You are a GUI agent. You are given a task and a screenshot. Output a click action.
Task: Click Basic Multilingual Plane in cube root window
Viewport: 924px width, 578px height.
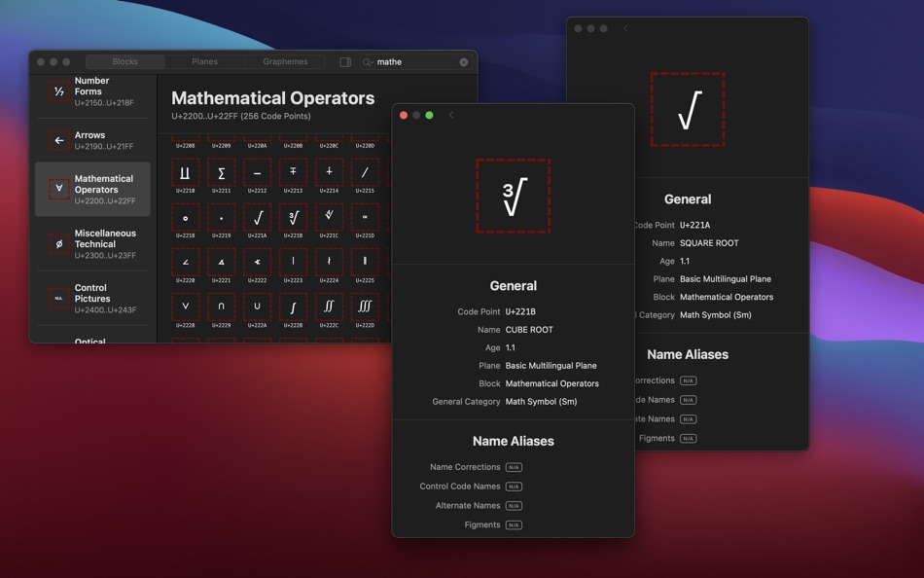click(551, 366)
